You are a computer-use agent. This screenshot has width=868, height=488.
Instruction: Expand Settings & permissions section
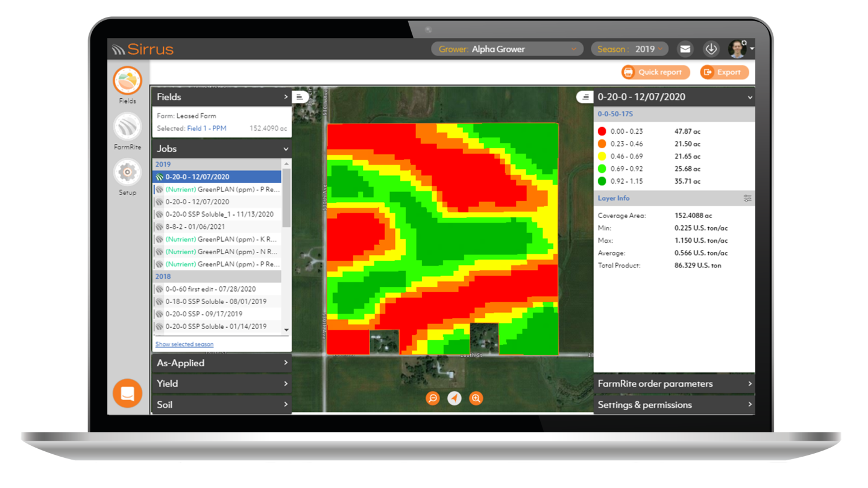coord(675,405)
